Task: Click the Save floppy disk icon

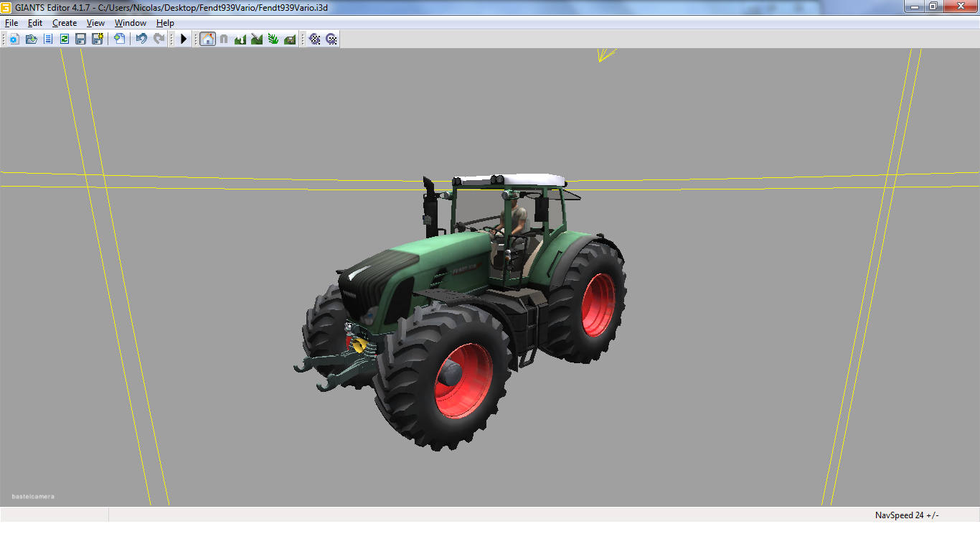Action: [x=80, y=39]
